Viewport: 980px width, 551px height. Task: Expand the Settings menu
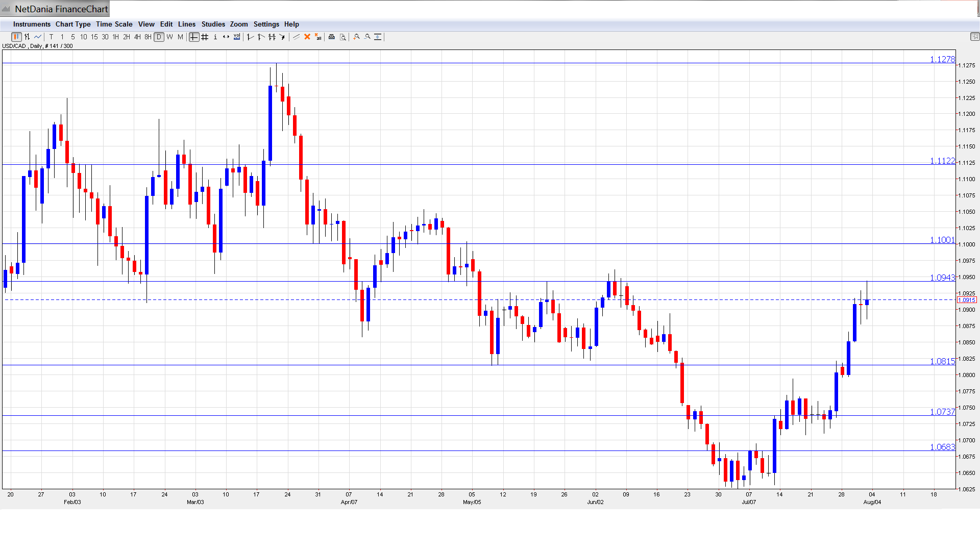tap(266, 24)
